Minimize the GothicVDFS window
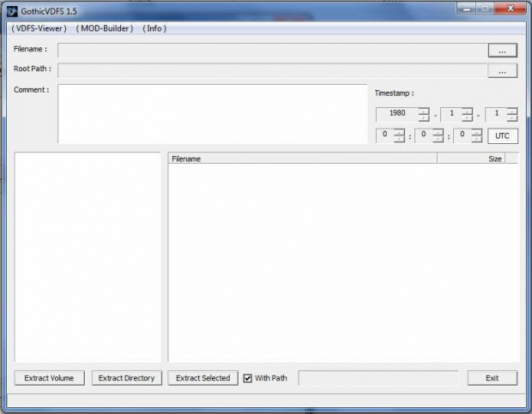The width and height of the screenshot is (532, 414). point(467,9)
